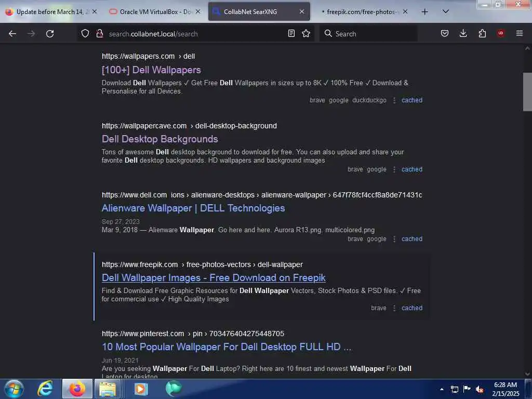The width and height of the screenshot is (532, 399).
Task: Open the Extensions puzzle icon
Action: tap(482, 33)
